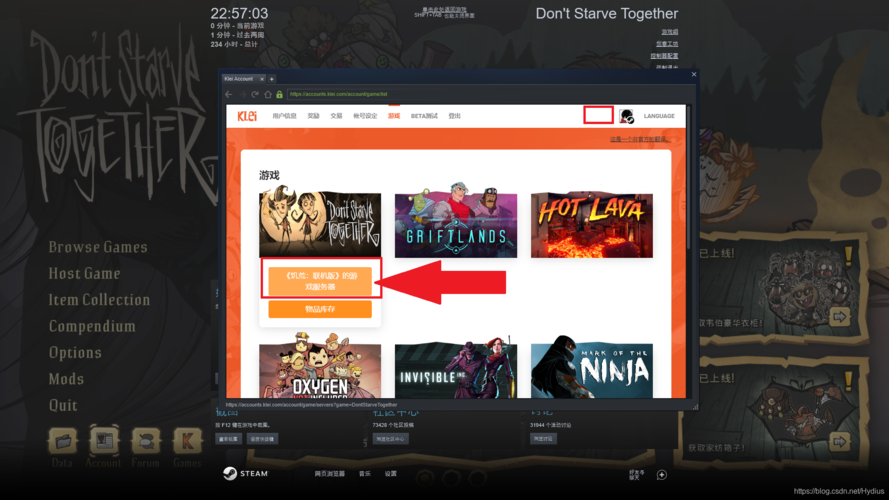Reload the Klei account page
889x500 pixels.
pos(255,95)
